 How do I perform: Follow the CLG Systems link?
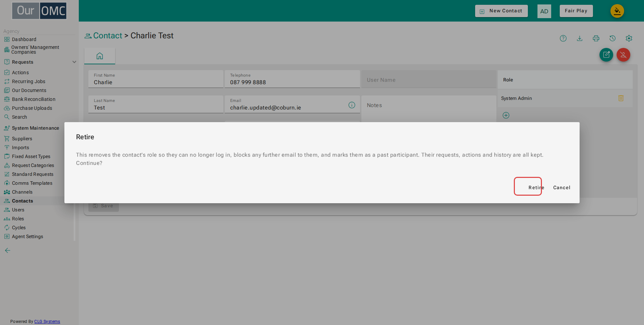click(47, 321)
